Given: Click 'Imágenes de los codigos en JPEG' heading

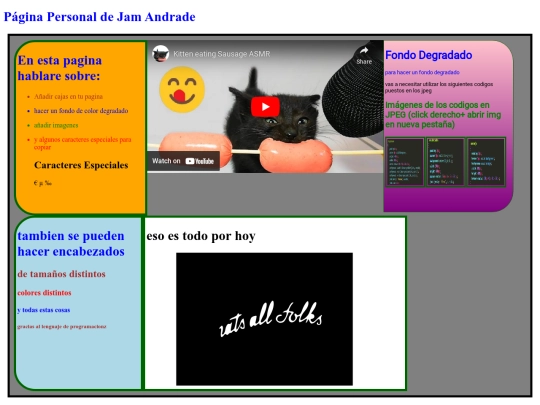Looking at the screenshot, I should click(443, 115).
